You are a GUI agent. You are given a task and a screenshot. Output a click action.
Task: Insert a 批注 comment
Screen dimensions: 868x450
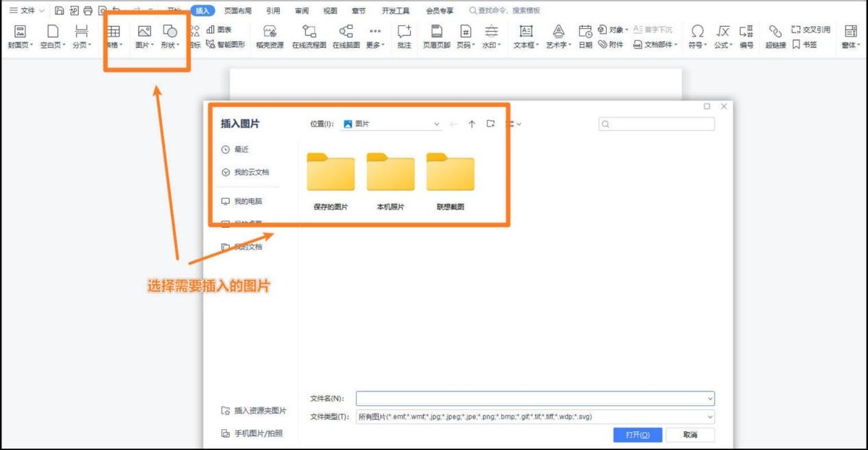click(x=404, y=38)
